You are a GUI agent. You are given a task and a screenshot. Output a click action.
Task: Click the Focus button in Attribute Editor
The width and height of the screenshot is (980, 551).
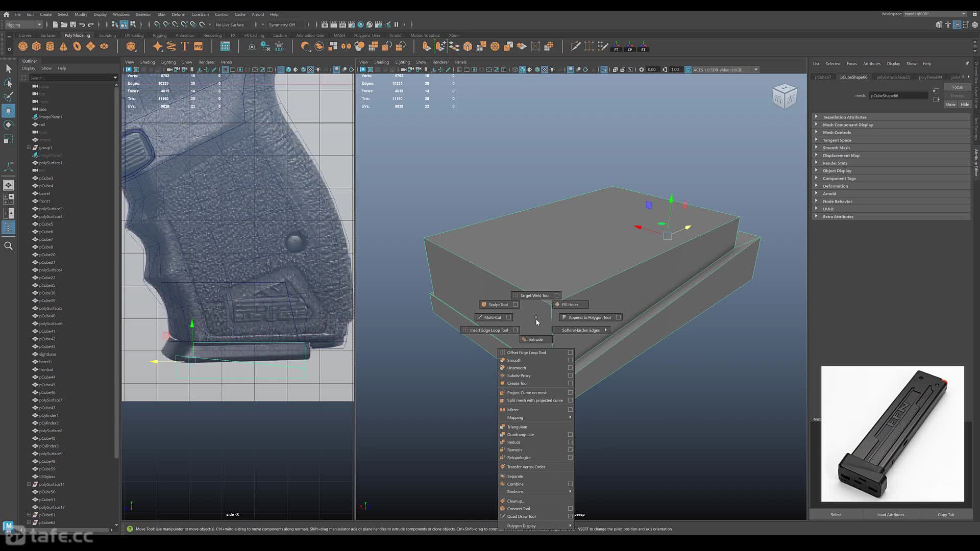pos(957,87)
